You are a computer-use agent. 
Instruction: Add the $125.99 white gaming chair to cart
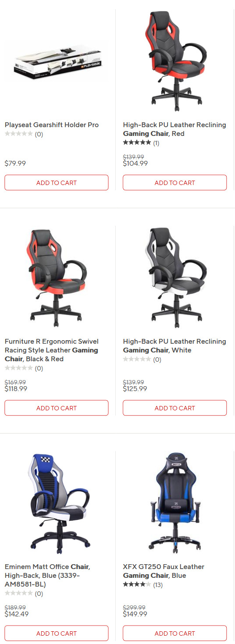click(174, 408)
